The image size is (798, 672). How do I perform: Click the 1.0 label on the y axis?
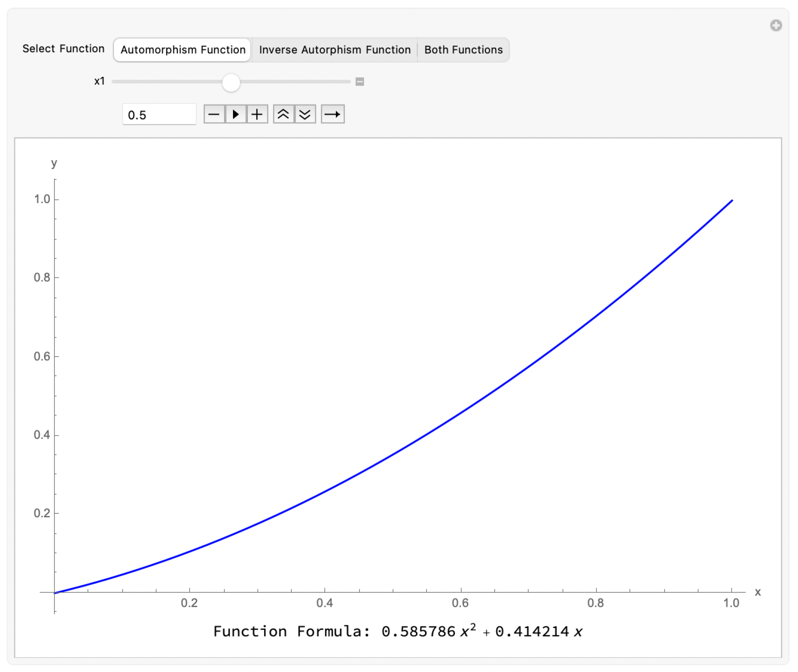[x=42, y=199]
